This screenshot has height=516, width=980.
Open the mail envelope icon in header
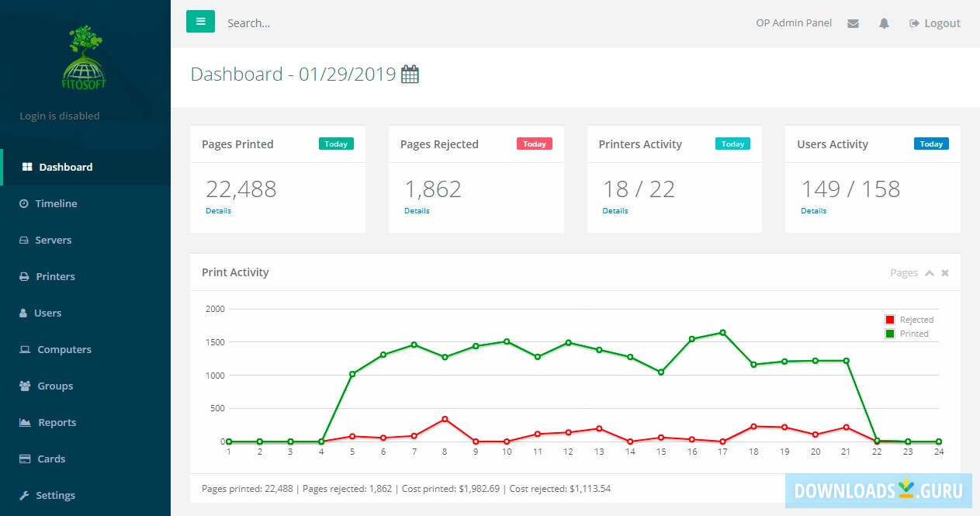coord(853,23)
